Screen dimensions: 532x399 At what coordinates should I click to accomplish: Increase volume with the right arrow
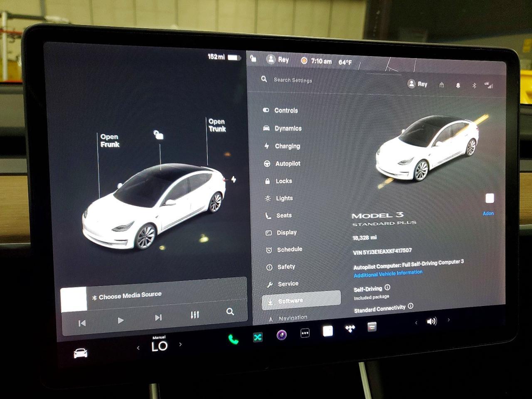coord(448,320)
